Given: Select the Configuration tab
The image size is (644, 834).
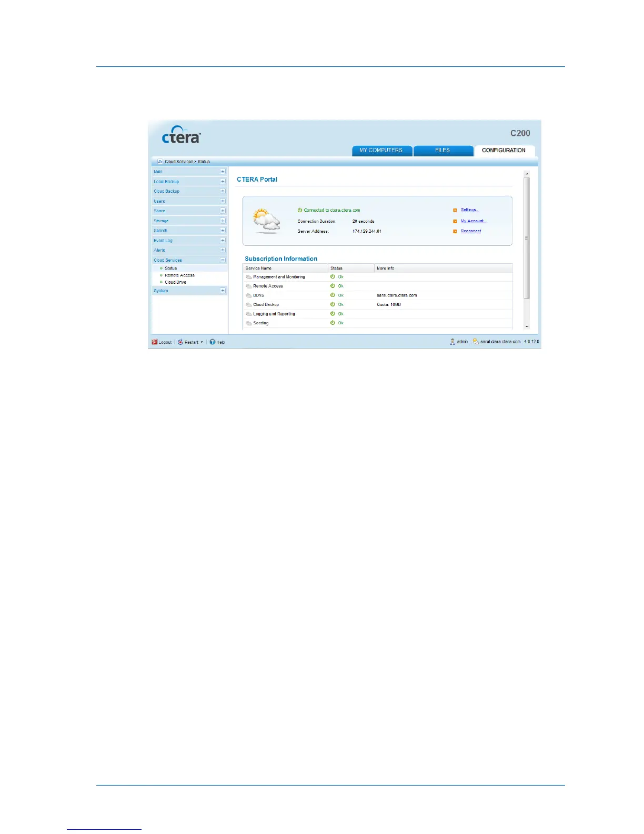Looking at the screenshot, I should tap(504, 151).
